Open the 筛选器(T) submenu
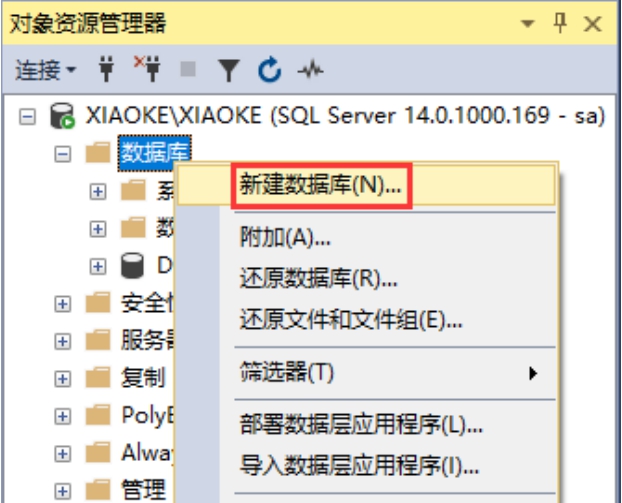 pos(287,372)
